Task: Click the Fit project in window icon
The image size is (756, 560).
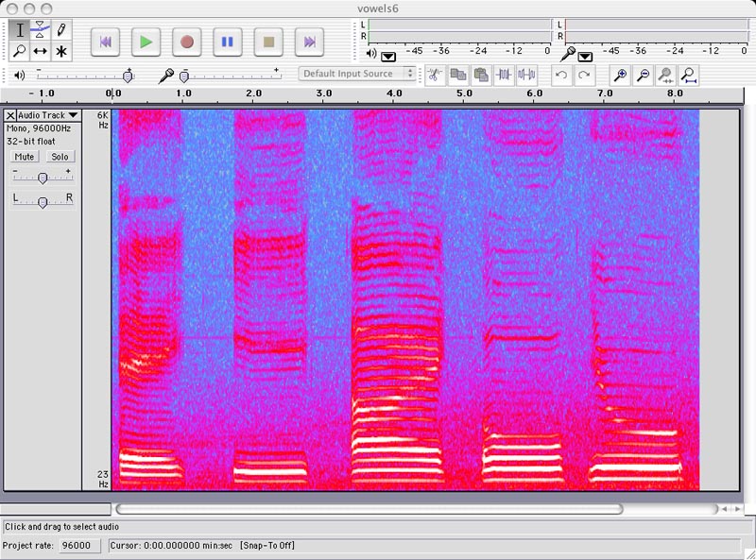Action: 689,75
